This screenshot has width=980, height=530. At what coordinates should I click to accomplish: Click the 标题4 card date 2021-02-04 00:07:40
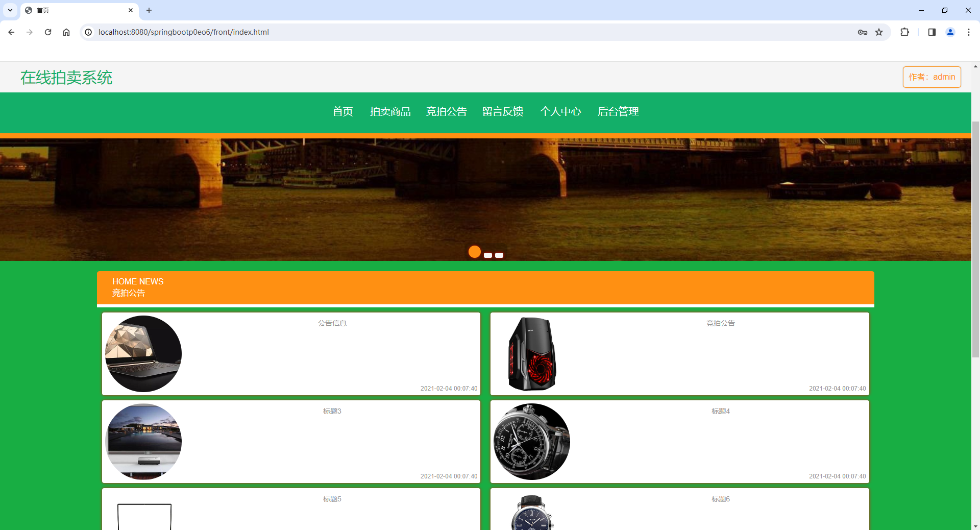(838, 476)
